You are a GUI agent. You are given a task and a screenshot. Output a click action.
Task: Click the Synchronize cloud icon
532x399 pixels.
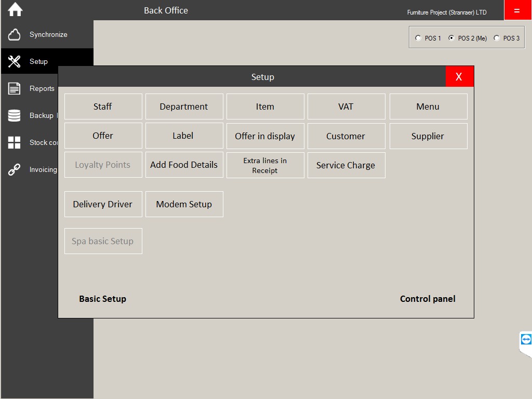15,35
